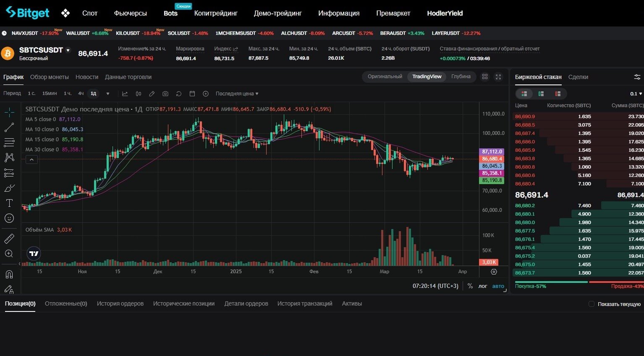Switch to the 'Сделки' tab
Viewport: 644px width, 356px height.
tap(578, 77)
